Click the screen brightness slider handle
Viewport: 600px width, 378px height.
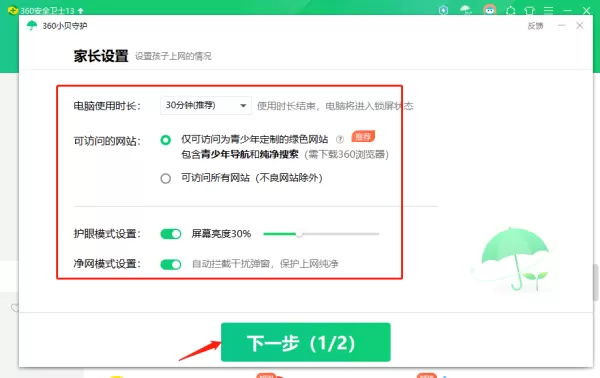(299, 234)
